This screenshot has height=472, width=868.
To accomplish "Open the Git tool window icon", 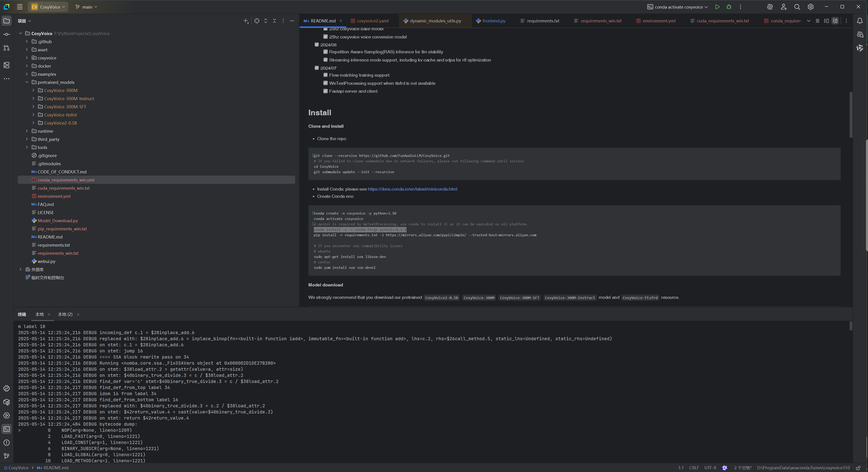I will (x=6, y=456).
